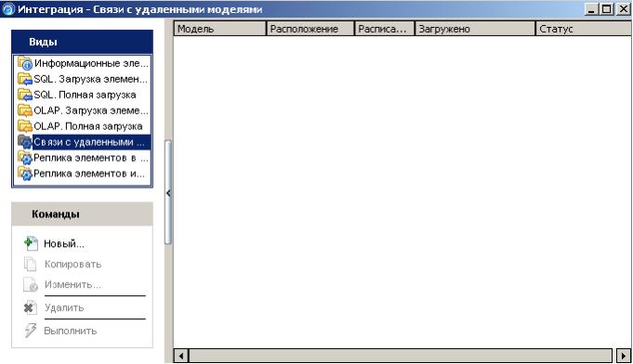
Task: Maximize the Интеграция window
Action: [x=606, y=9]
